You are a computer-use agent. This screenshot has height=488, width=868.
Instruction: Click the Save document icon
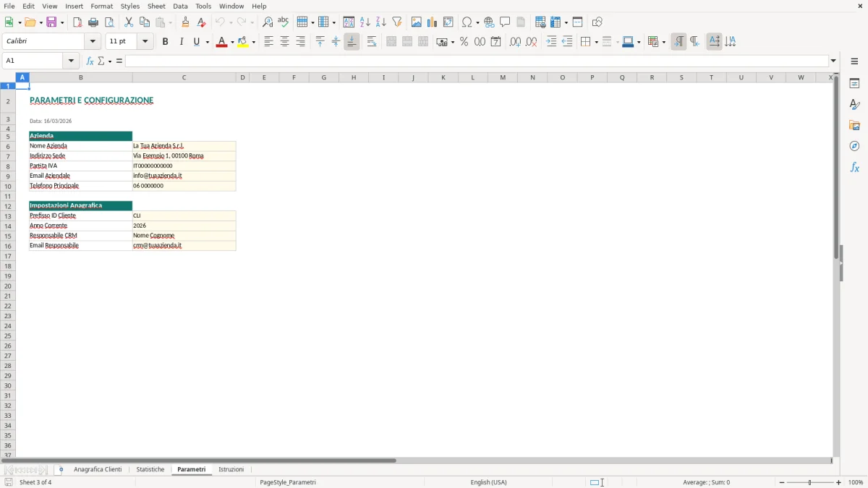pos(52,22)
